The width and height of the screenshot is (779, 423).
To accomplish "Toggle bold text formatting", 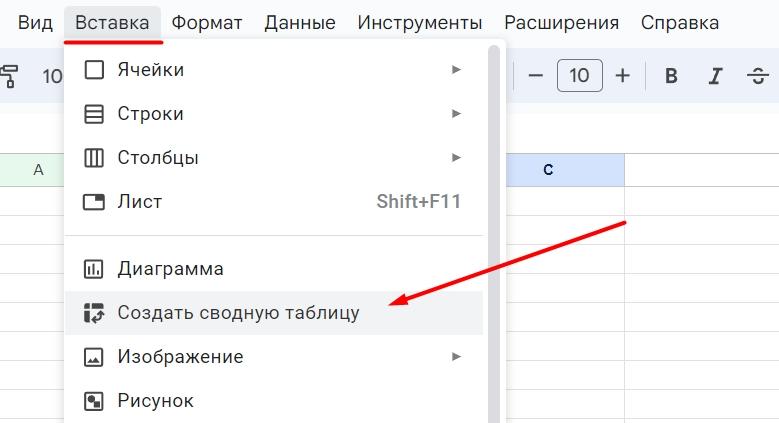I will [x=671, y=76].
